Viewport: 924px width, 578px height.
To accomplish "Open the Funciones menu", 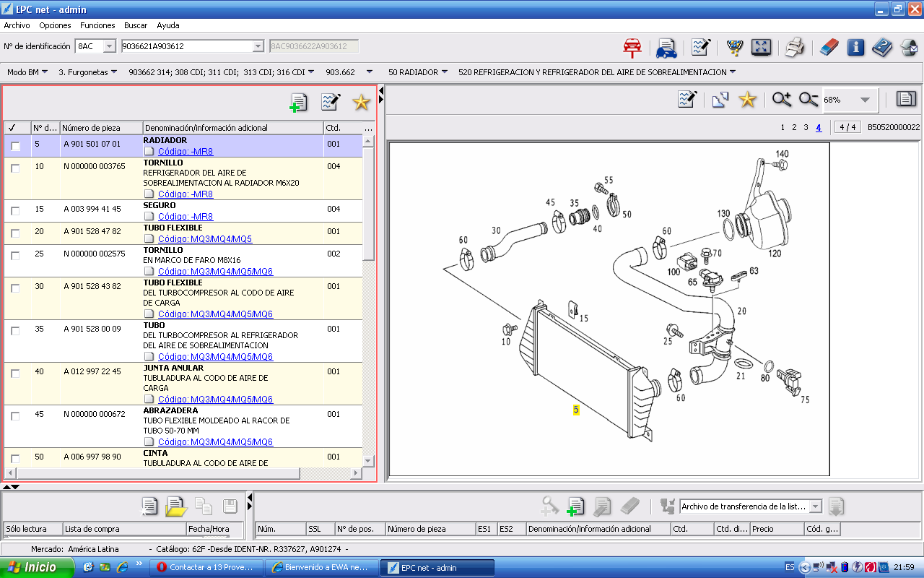I will [97, 25].
